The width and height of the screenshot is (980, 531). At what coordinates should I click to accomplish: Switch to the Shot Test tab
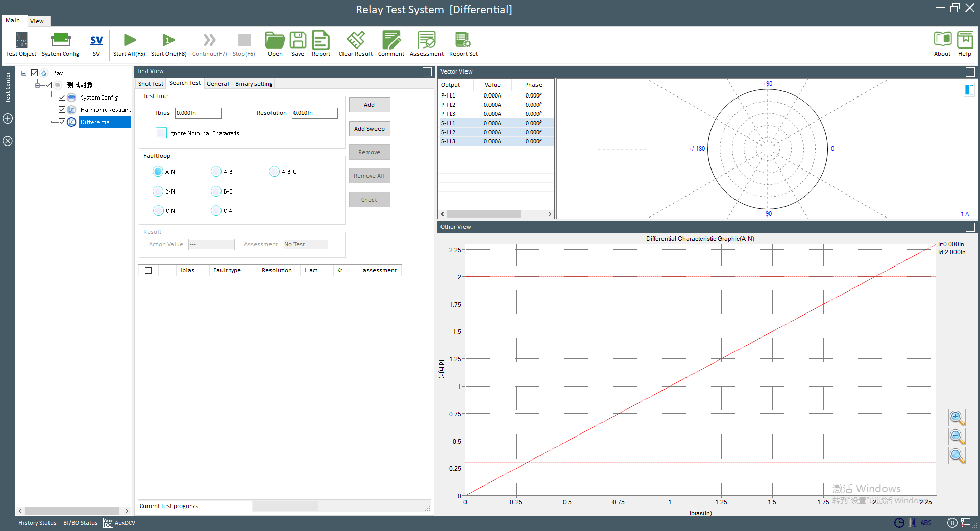[x=151, y=84]
